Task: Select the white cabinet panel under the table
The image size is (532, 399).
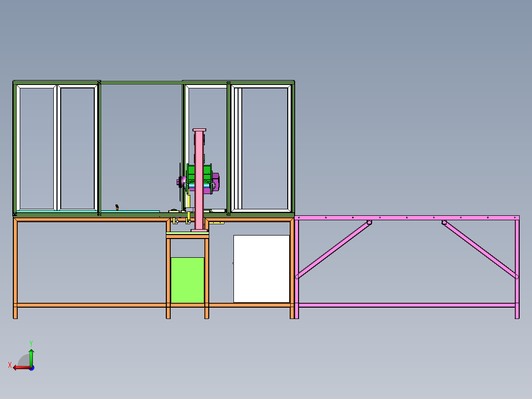Action: coord(261,269)
